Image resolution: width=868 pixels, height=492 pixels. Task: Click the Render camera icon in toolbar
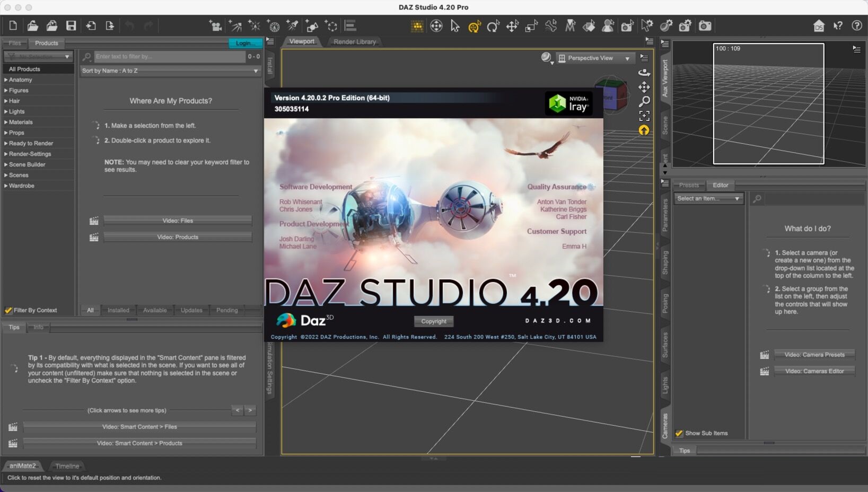click(x=705, y=25)
